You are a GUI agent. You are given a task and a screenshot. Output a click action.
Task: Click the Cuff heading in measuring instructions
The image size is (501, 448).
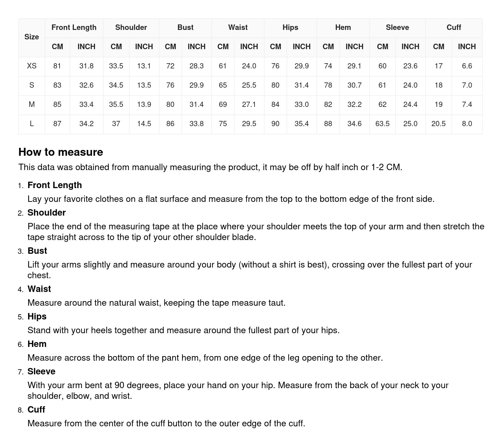(x=36, y=410)
